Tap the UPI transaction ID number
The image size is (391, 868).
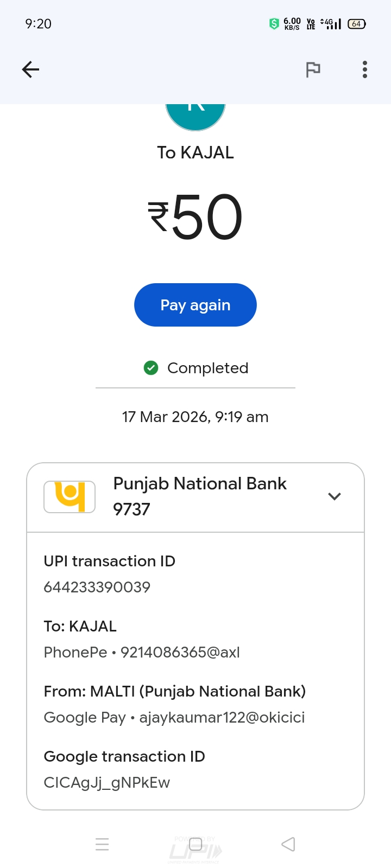pos(97,587)
